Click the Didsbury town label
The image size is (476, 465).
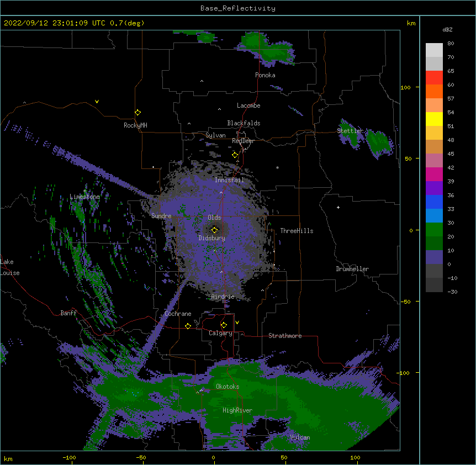pos(212,238)
